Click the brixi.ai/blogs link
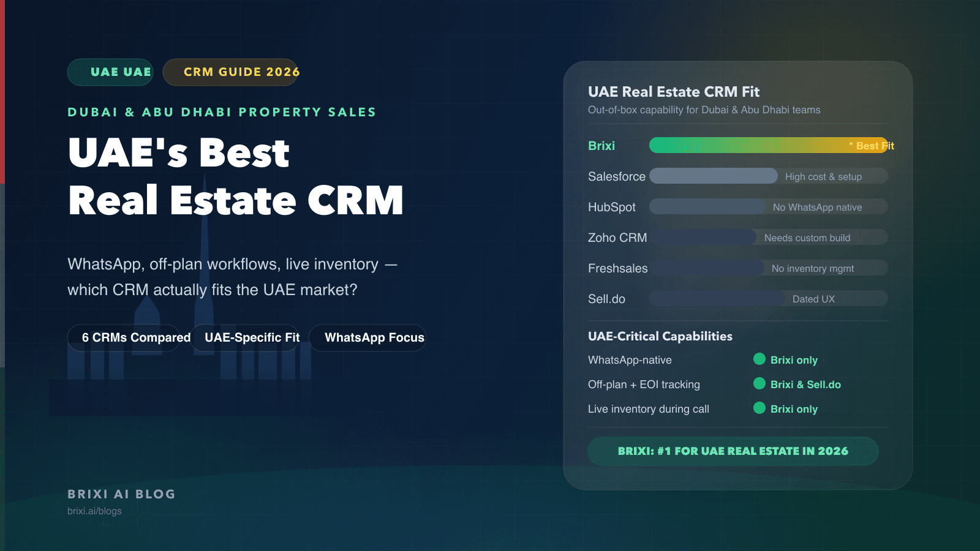Screen dimensions: 980x551 (x=94, y=511)
